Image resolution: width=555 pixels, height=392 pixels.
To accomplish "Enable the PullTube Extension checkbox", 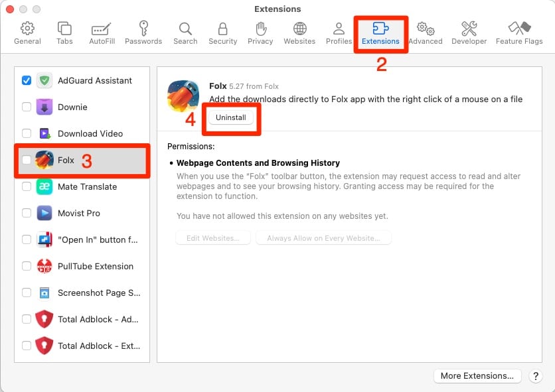I will [x=27, y=266].
